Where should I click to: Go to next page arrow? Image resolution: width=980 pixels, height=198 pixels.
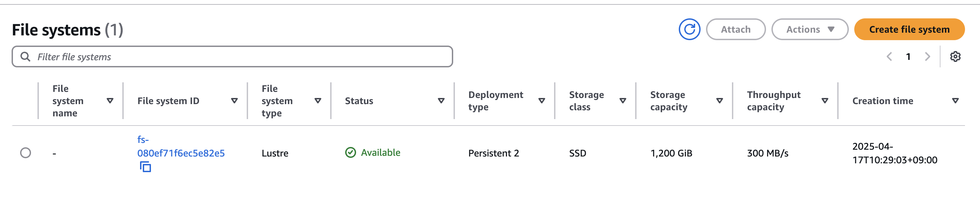(927, 56)
